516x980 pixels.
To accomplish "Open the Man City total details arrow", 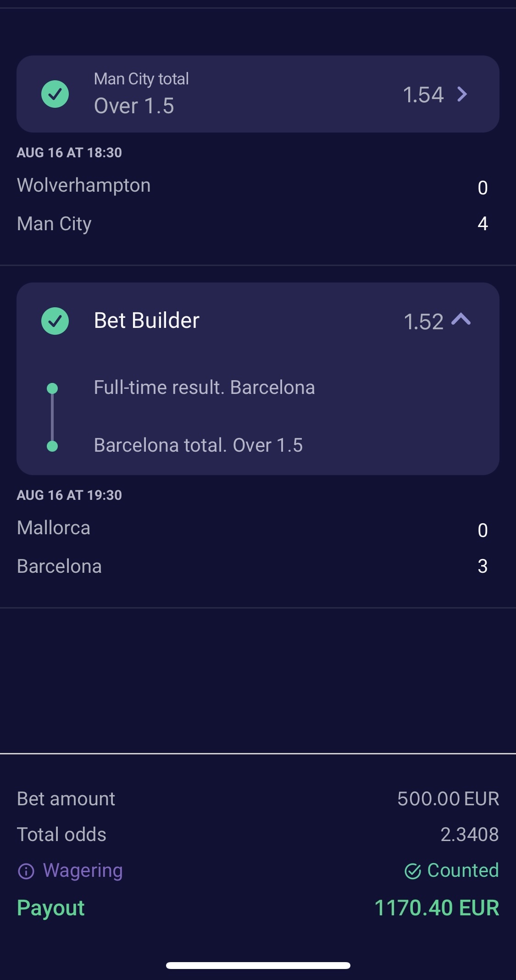I will (x=462, y=94).
